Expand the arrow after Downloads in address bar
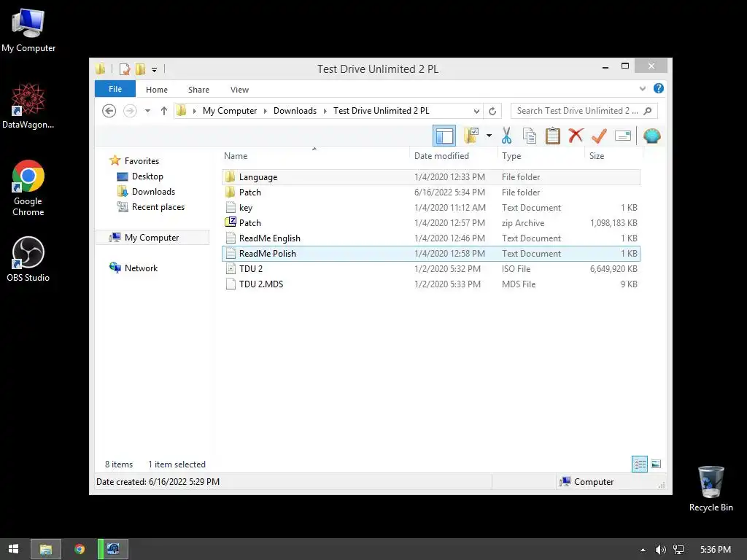This screenshot has width=747, height=560. tap(325, 111)
